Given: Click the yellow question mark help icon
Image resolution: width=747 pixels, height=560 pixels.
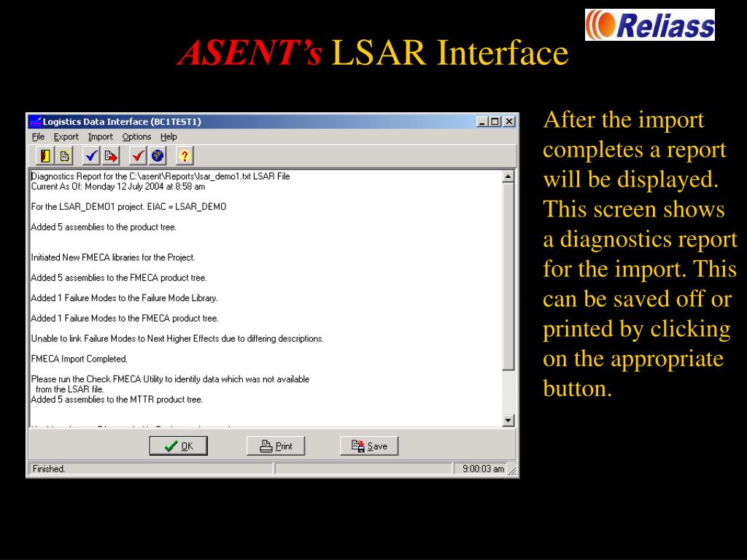Looking at the screenshot, I should click(185, 156).
